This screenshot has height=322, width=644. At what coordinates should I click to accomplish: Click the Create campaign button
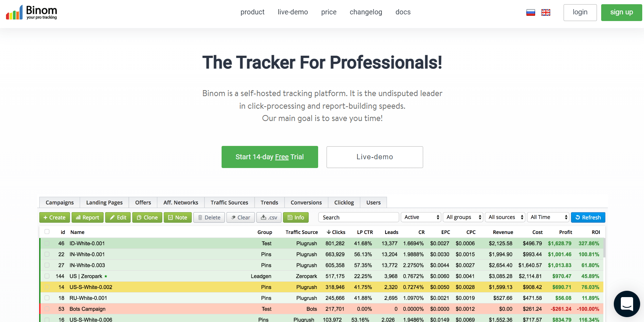point(54,217)
